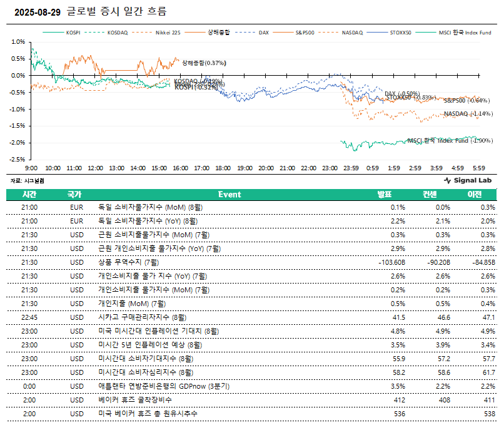This screenshot has width=504, height=430.
Task: Click the 상품 무역수지 (7월) event
Action: (x=129, y=262)
